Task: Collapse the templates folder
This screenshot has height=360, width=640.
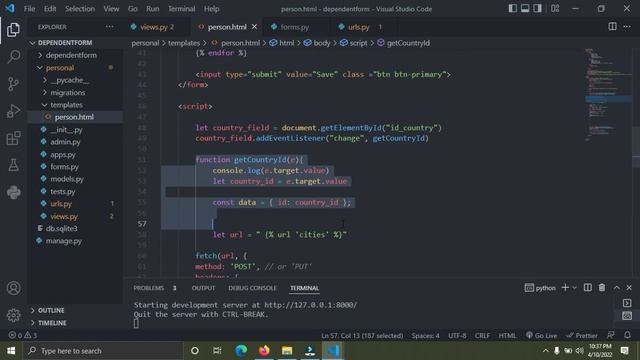Action: (67, 105)
